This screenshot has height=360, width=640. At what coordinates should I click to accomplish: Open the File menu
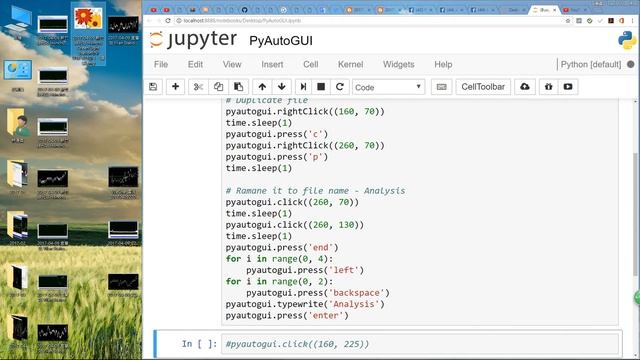[161, 64]
